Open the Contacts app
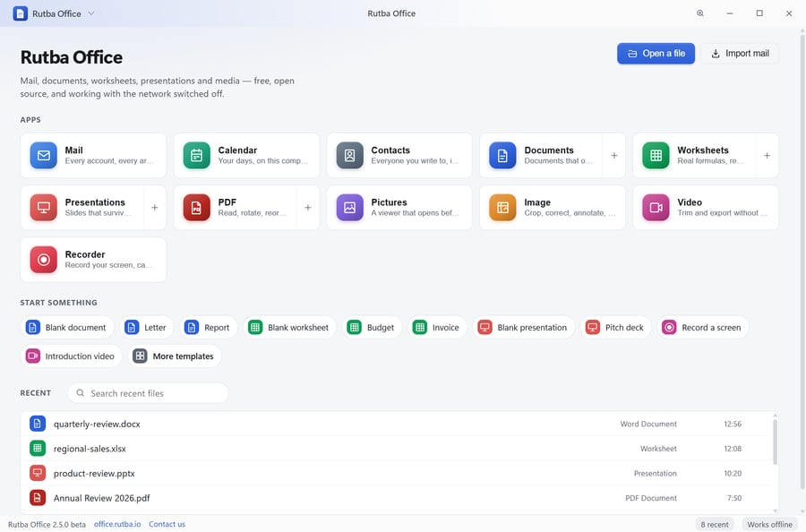Screen dimensions: 806x532 pyautogui.click(x=399, y=155)
